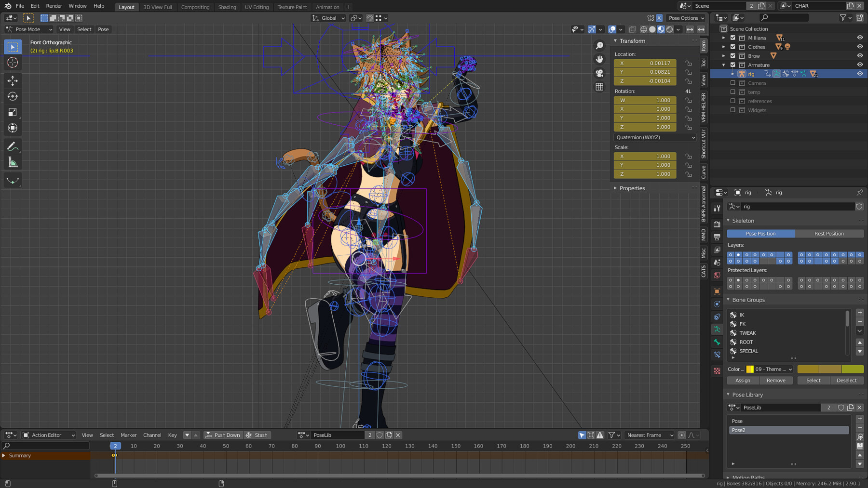Select the Cursor tool

[x=13, y=63]
